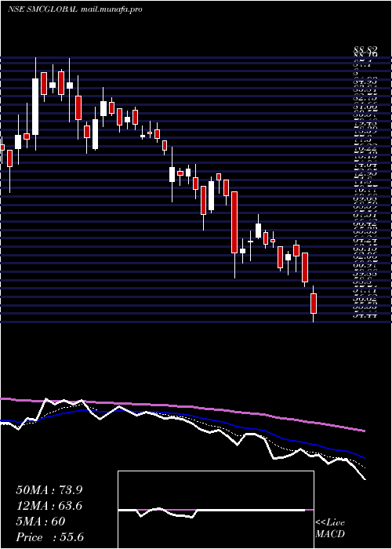Click the 'Price : 55.6' value

coord(50,537)
